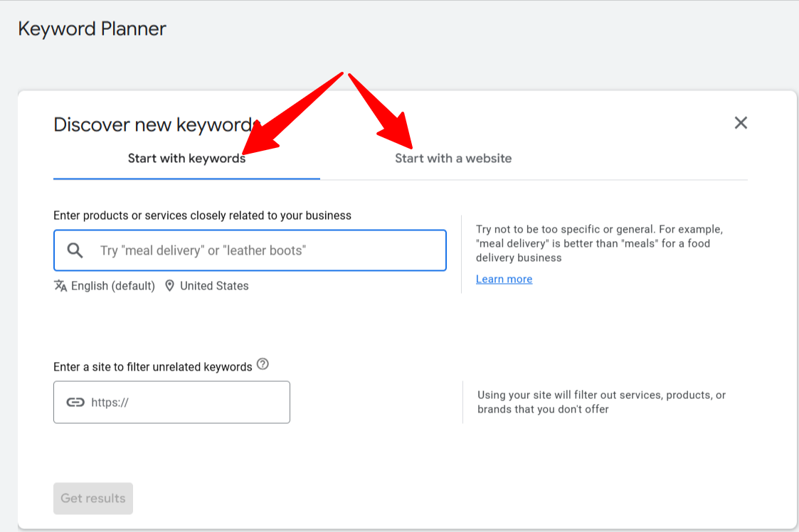Screen dimensions: 799x532
Task: Switch to Start with keywords tab
Action: [186, 159]
